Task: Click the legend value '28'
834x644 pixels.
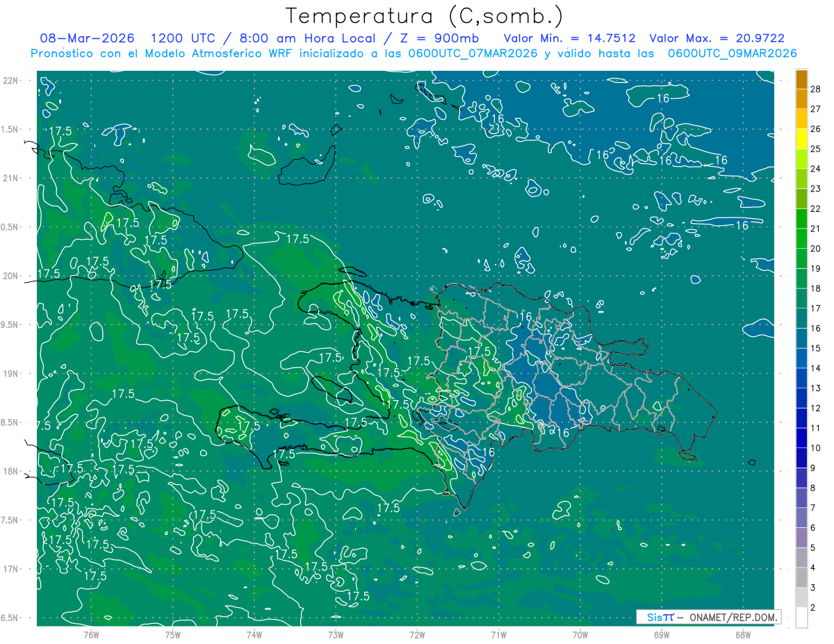Action: 816,89
